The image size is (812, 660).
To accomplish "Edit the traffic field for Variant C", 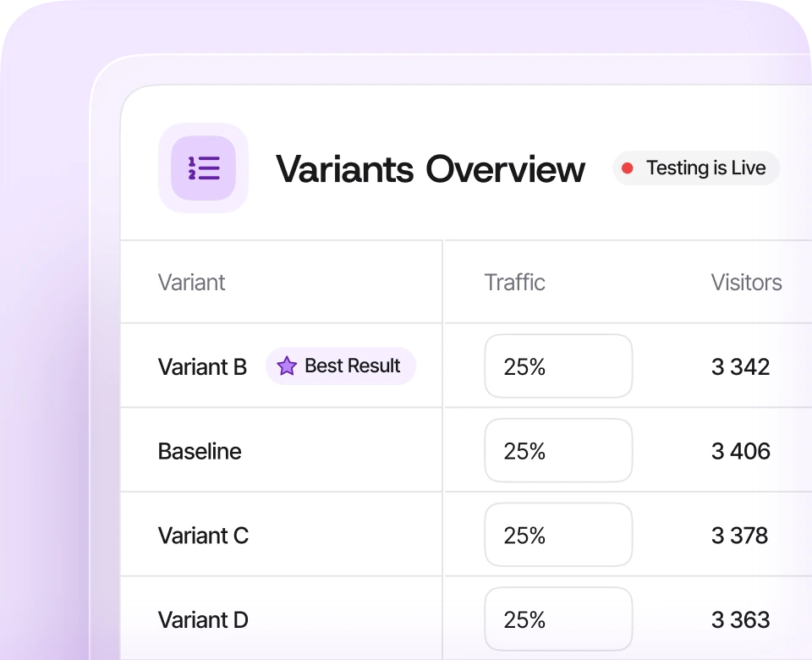I will (558, 535).
